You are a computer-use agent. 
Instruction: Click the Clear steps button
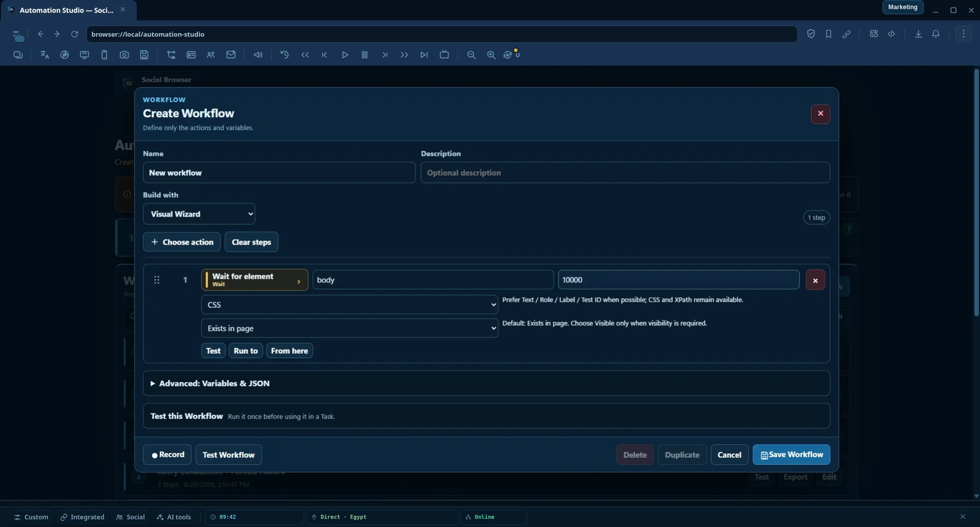coord(251,242)
